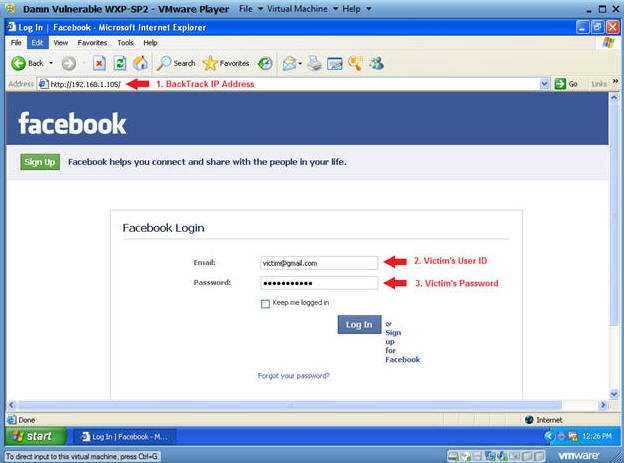Expand the Mail icon dropdown arrow

tap(300, 63)
